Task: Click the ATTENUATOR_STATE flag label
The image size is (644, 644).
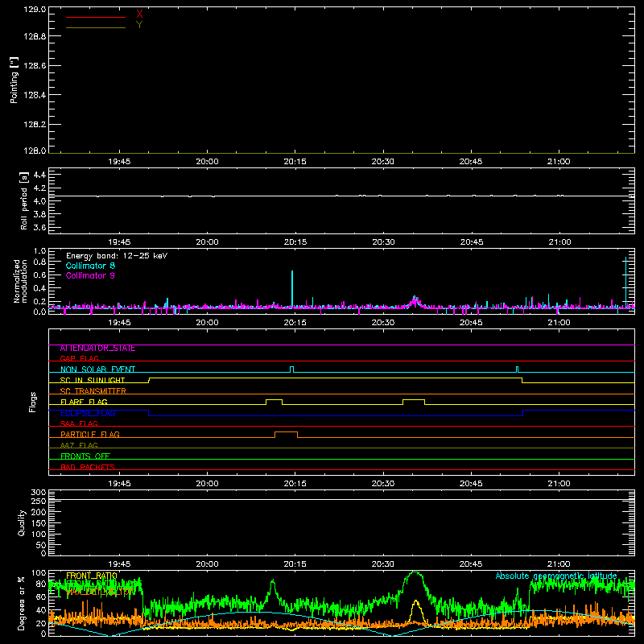Action: click(x=97, y=349)
